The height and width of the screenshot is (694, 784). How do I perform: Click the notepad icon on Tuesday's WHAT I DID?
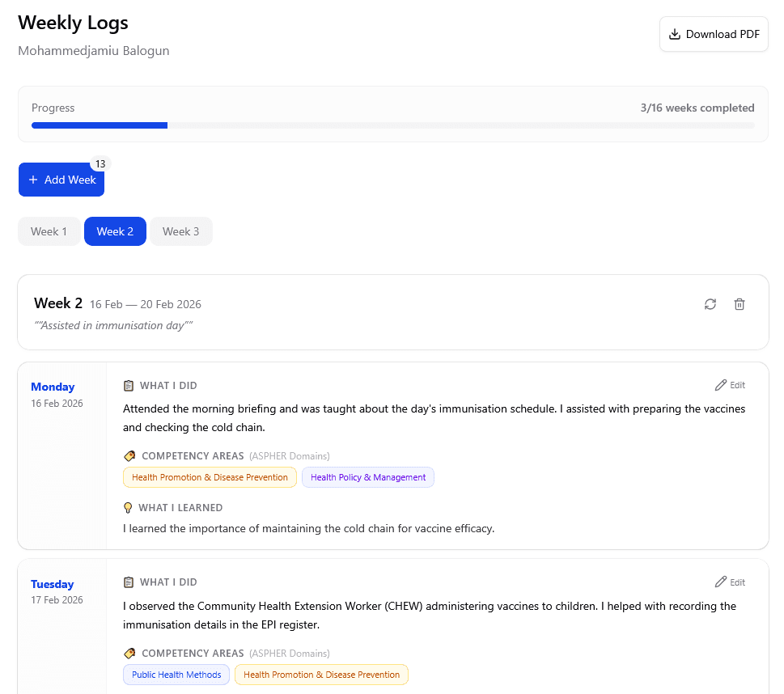click(x=128, y=582)
